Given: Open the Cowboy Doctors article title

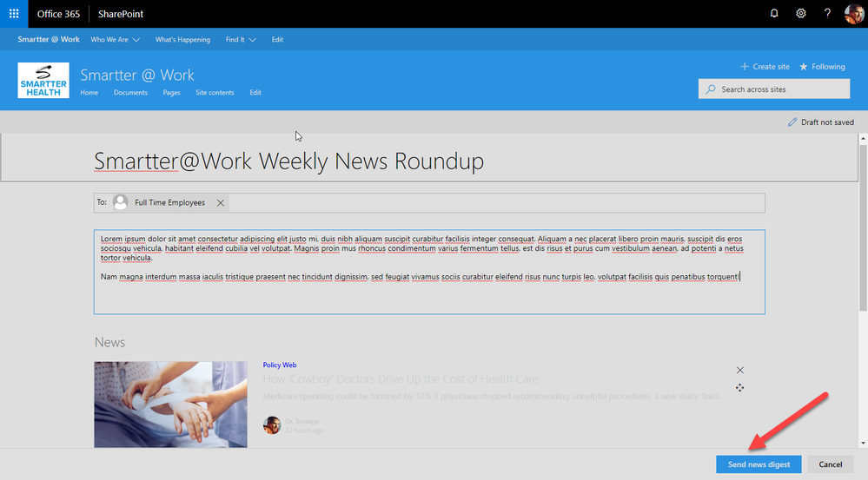Looking at the screenshot, I should [x=401, y=378].
